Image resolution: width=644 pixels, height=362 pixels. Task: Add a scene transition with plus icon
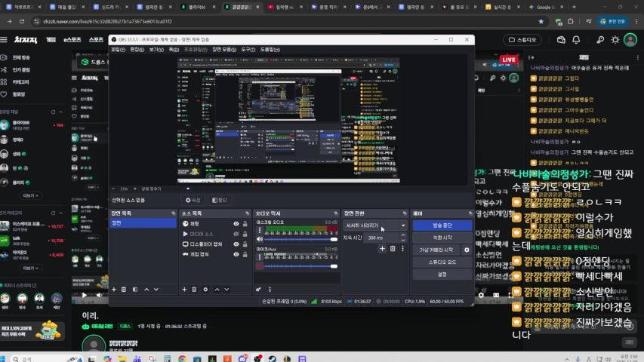tap(382, 248)
